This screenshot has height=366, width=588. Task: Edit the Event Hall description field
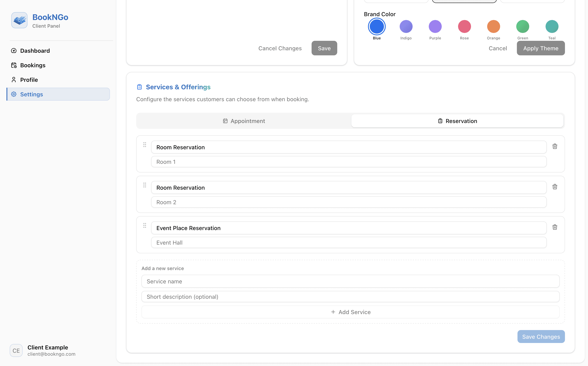click(349, 243)
